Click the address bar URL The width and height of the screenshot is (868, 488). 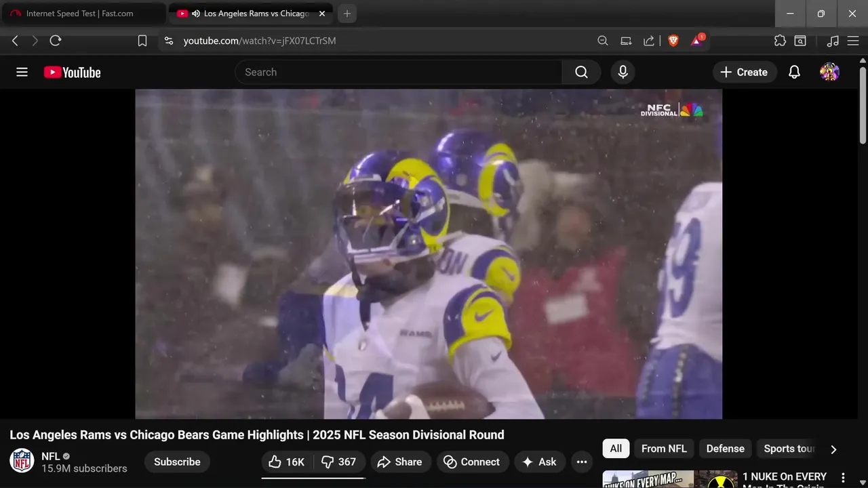point(260,41)
